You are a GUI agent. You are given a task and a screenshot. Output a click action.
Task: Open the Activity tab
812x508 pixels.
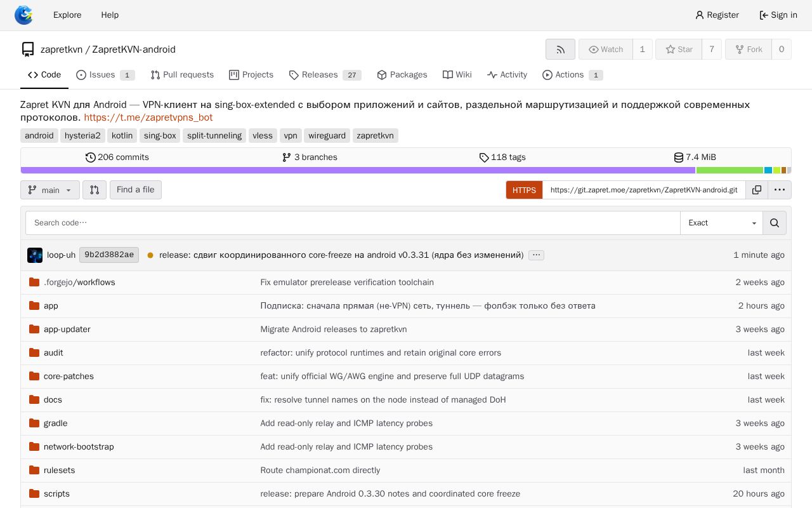(507, 75)
